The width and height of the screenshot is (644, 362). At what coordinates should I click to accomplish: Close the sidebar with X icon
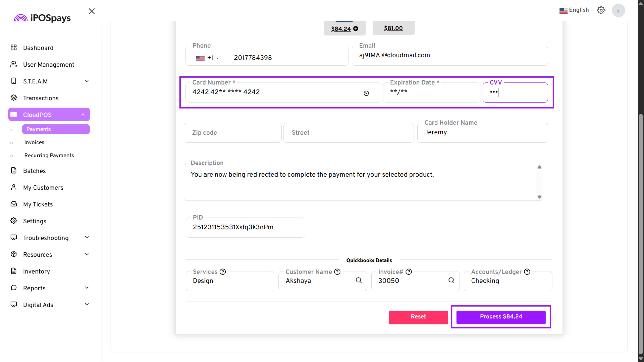pos(92,11)
